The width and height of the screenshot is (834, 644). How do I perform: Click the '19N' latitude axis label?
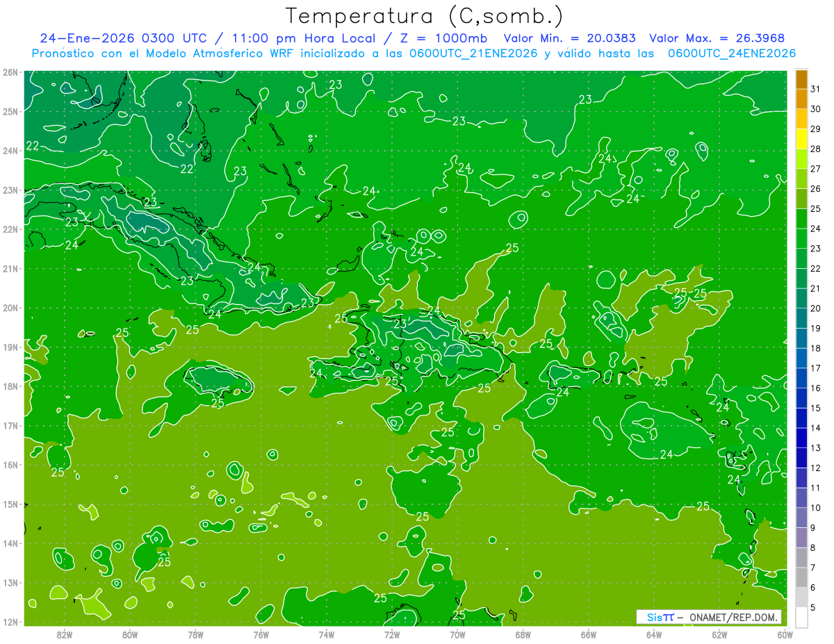coord(10,347)
